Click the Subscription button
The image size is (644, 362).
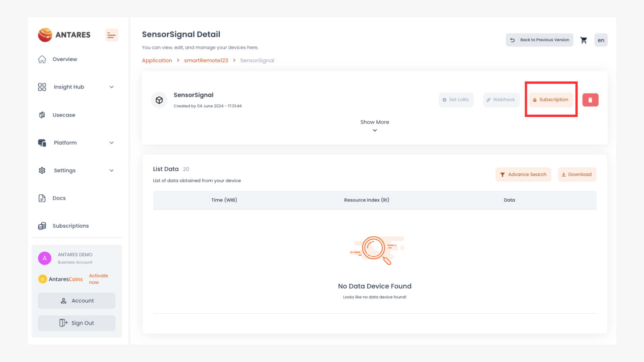pyautogui.click(x=551, y=100)
